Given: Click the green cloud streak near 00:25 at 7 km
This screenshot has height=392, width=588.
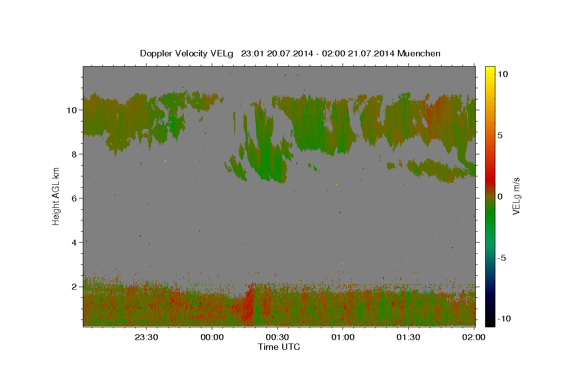Looking at the screenshot, I should 268,157.
